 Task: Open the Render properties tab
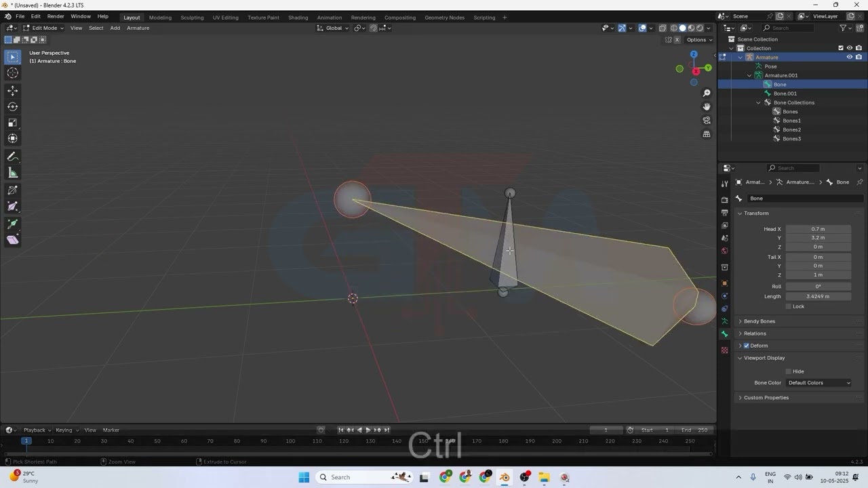(x=724, y=200)
